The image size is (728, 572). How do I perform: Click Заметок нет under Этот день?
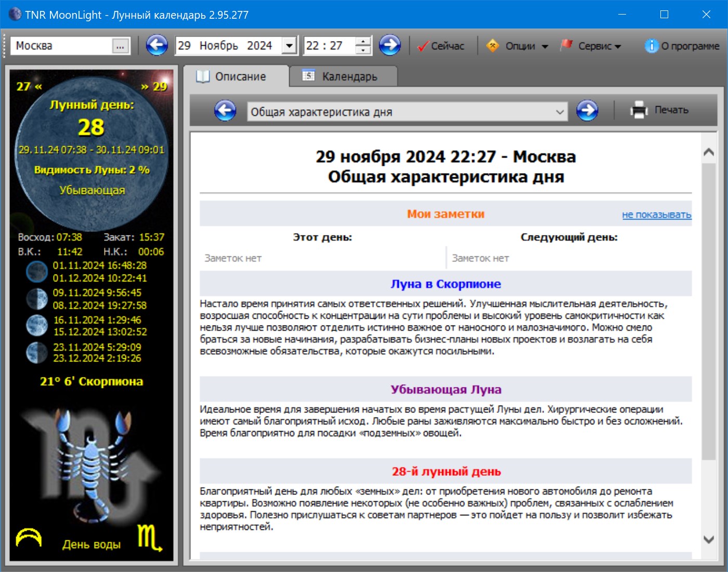pyautogui.click(x=233, y=258)
